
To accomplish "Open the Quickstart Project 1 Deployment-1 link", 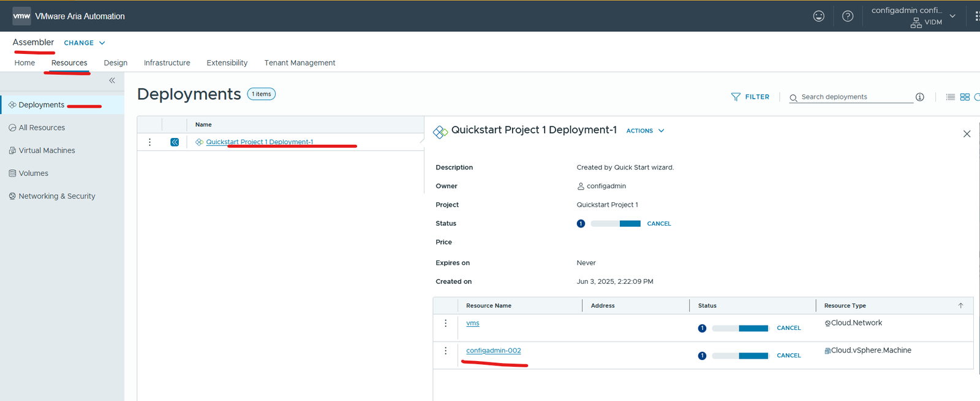I will tap(260, 142).
